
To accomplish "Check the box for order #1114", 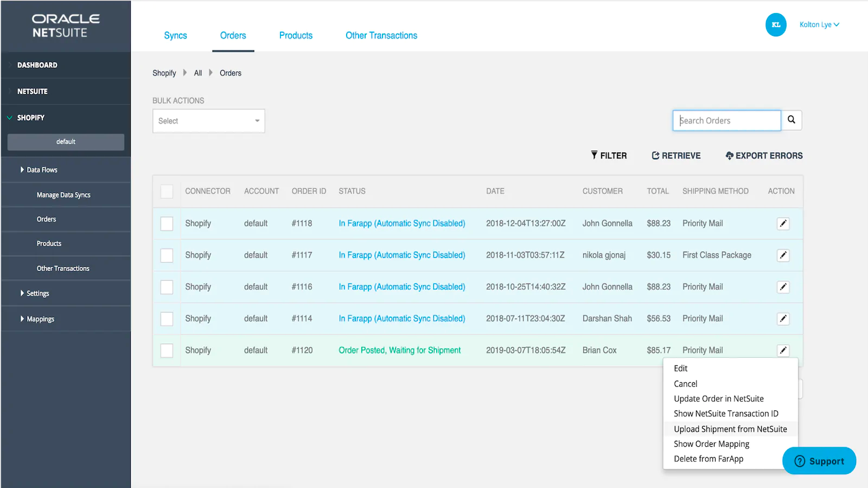I will click(x=167, y=319).
